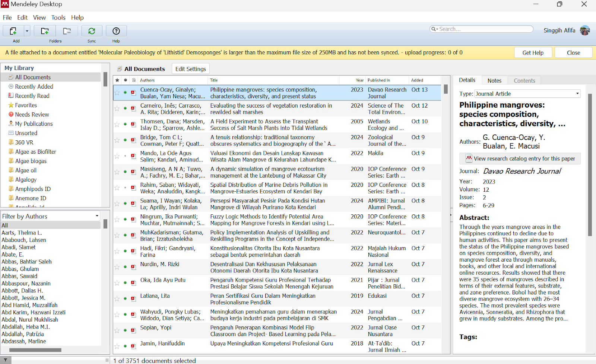Toggle favorite star for Suama document
The height and width of the screenshot is (364, 596).
point(117,204)
